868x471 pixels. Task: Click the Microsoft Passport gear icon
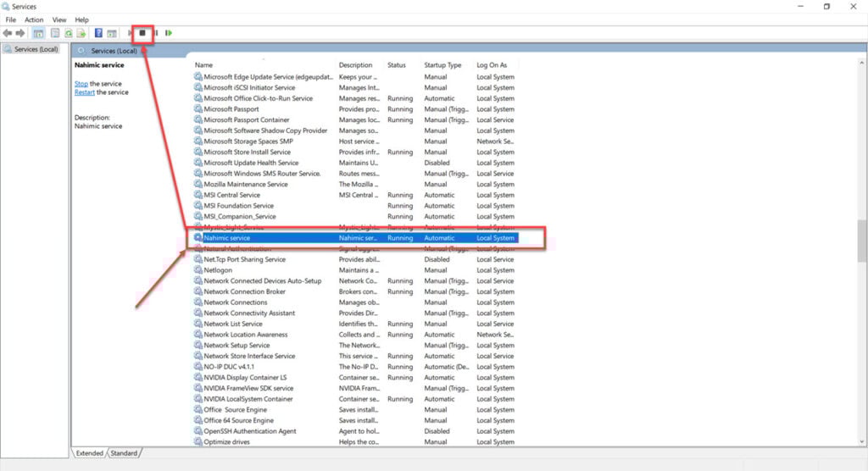tap(198, 109)
